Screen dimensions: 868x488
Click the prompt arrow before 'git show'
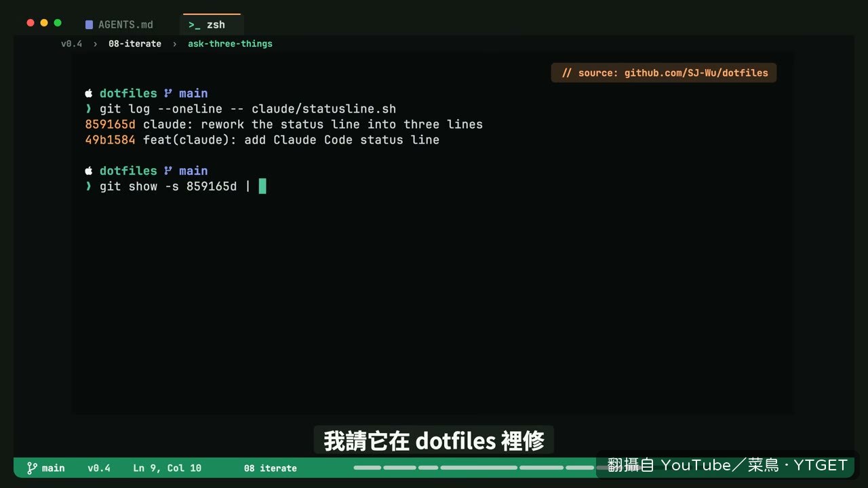88,186
